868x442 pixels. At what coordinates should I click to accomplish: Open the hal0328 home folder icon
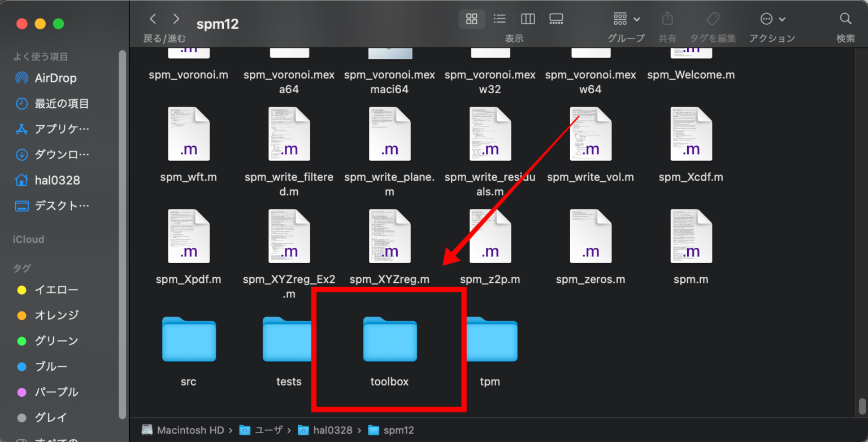click(x=54, y=180)
